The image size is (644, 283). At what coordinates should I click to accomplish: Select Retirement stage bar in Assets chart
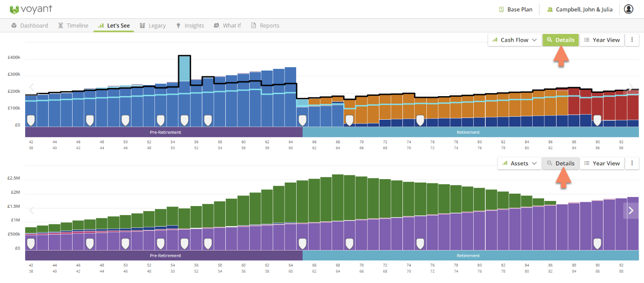471,256
